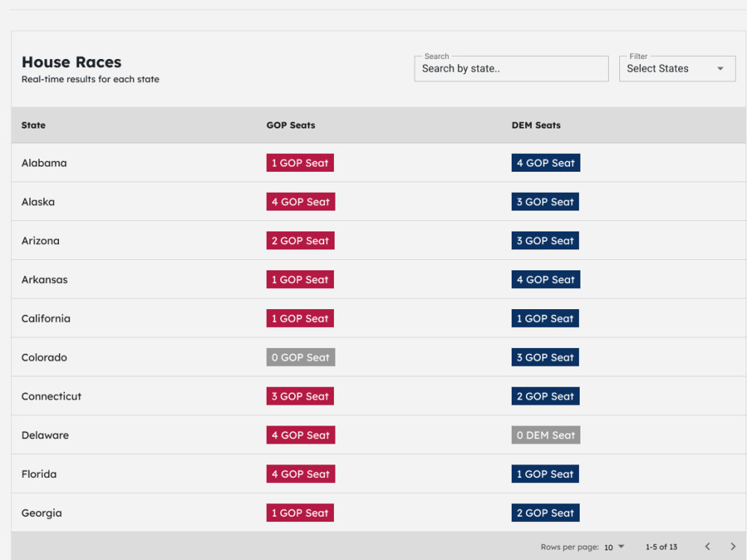Image resolution: width=747 pixels, height=560 pixels.
Task: Click Alabama's blue 4 GOP Seat badge
Action: 546,163
